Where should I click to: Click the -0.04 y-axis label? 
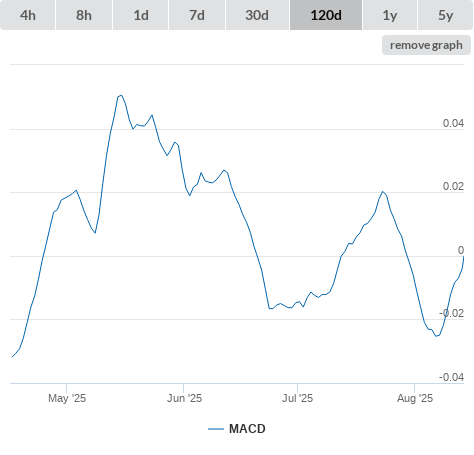click(451, 377)
